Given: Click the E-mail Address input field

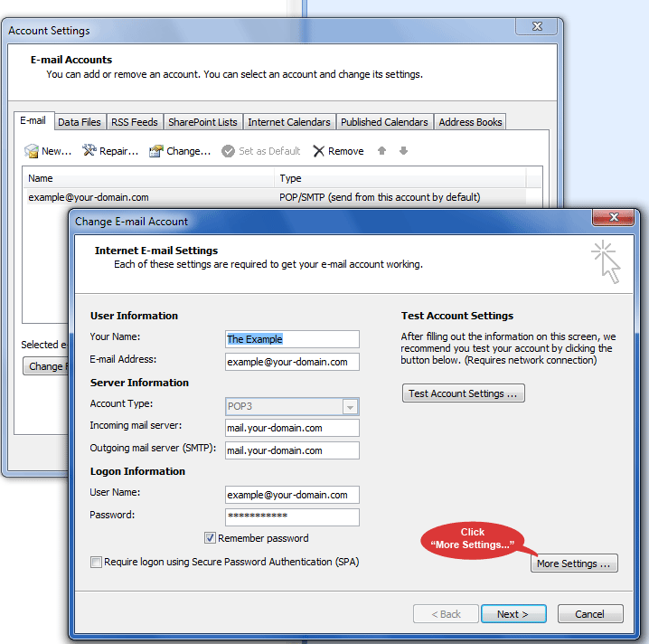Looking at the screenshot, I should click(x=292, y=362).
